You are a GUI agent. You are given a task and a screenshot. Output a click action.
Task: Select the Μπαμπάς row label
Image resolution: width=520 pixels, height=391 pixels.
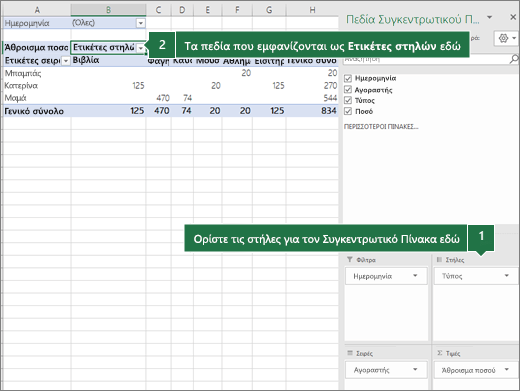click(x=23, y=73)
